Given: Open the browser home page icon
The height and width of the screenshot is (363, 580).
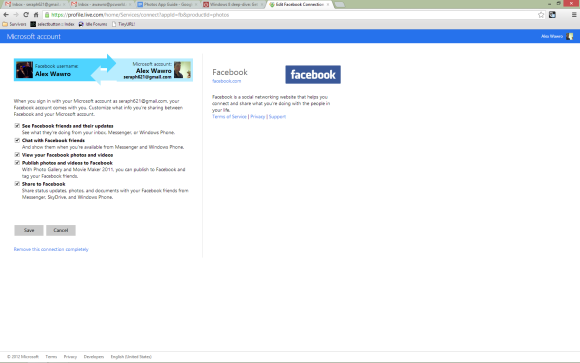Looking at the screenshot, I should (x=36, y=15).
